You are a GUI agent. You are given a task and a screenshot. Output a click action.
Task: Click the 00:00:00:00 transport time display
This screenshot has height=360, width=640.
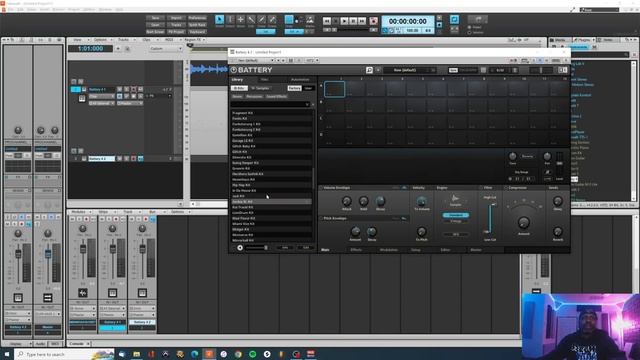(x=408, y=21)
